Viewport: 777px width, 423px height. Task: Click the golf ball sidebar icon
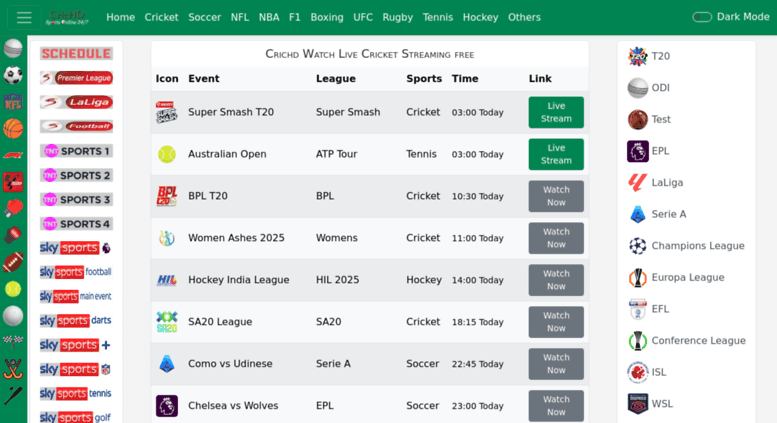click(x=13, y=316)
